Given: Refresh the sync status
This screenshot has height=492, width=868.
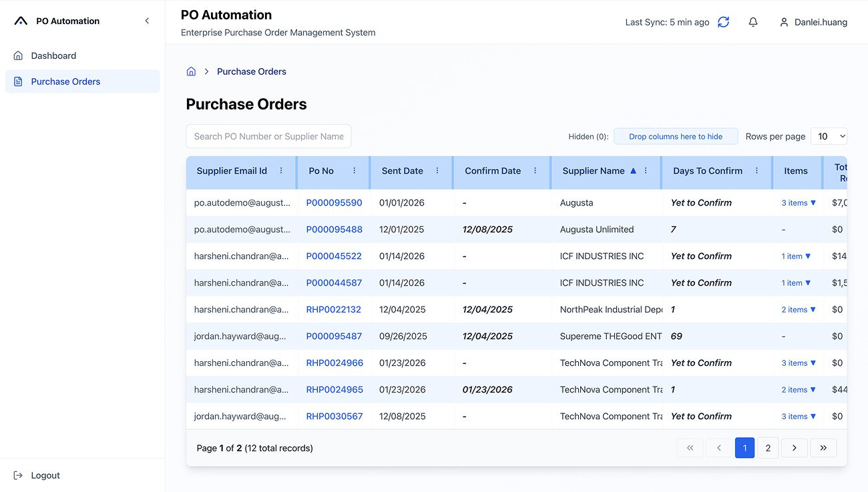Looking at the screenshot, I should (x=723, y=21).
